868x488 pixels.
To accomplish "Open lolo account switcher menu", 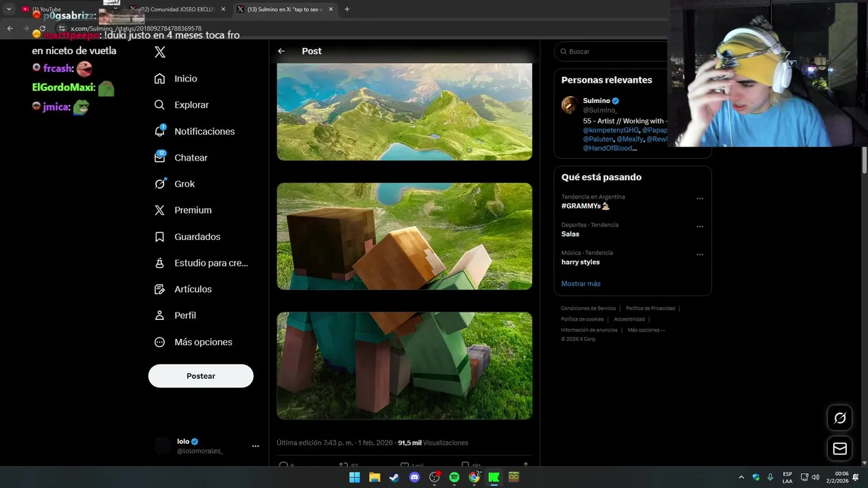I will click(x=255, y=446).
